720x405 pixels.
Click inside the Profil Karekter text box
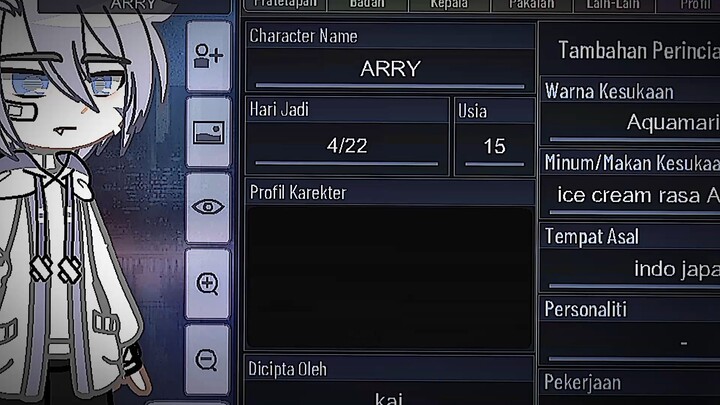coord(389,277)
